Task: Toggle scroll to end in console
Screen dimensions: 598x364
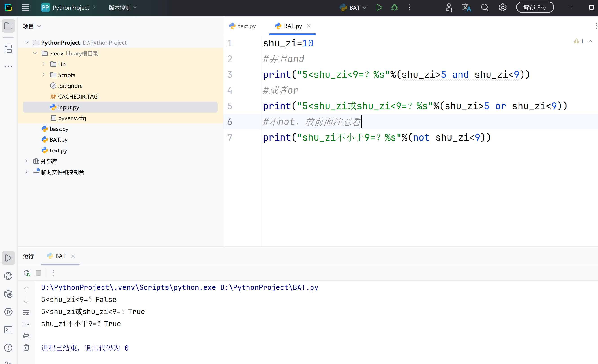Action: click(26, 324)
